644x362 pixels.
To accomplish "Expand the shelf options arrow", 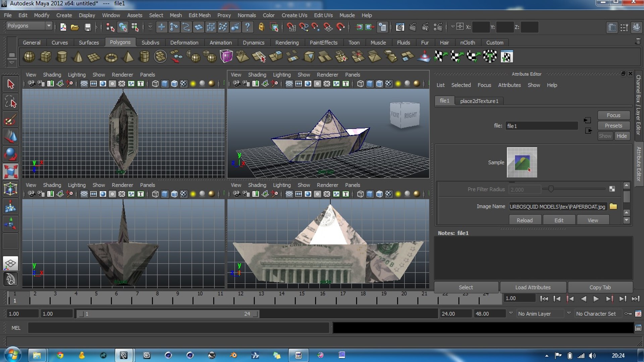I will pos(12,63).
